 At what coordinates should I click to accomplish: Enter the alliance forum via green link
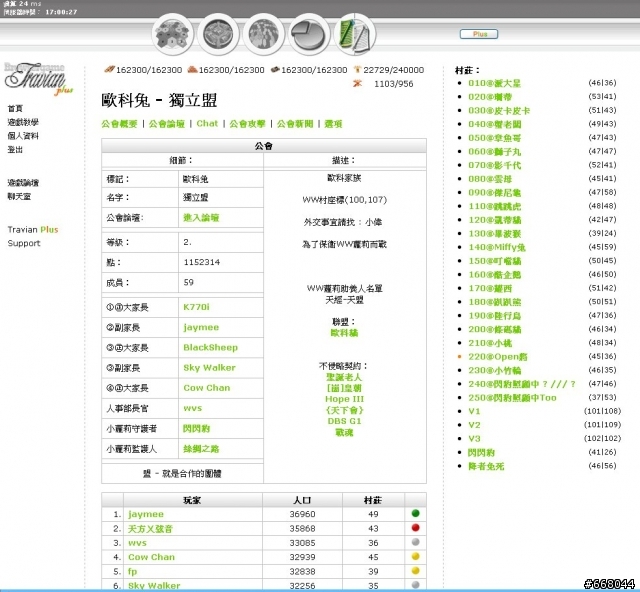[201, 218]
